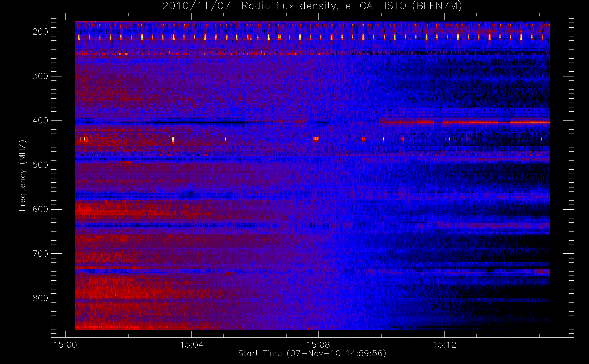Click the 'Start Time (07-Nov-10 14:59:56)' label
The image size is (589, 364).
pyautogui.click(x=312, y=353)
